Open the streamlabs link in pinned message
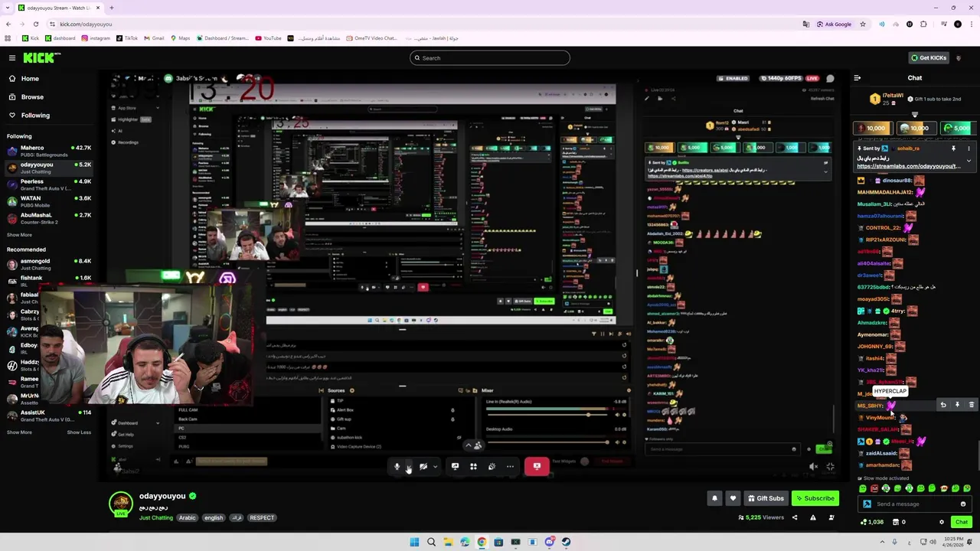 [908, 166]
